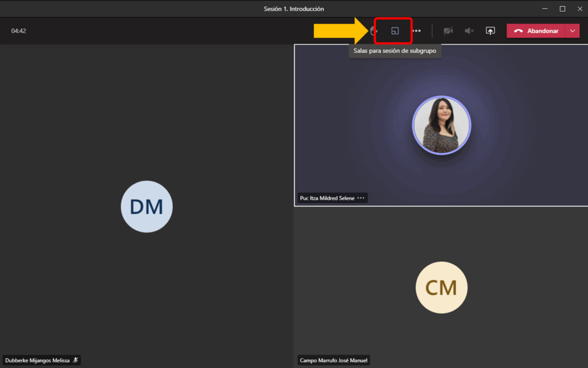Screen dimensions: 588x368
Task: Toggle the muted speaker icon
Action: (x=469, y=31)
